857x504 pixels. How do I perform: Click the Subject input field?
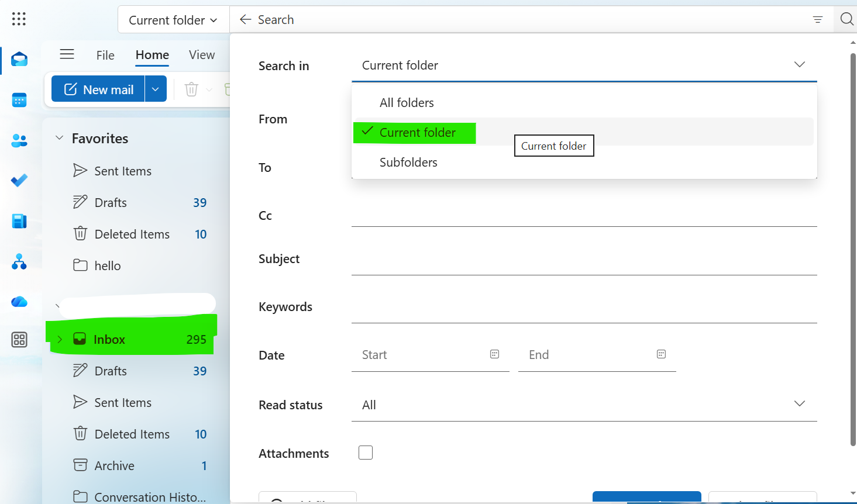tap(584, 260)
